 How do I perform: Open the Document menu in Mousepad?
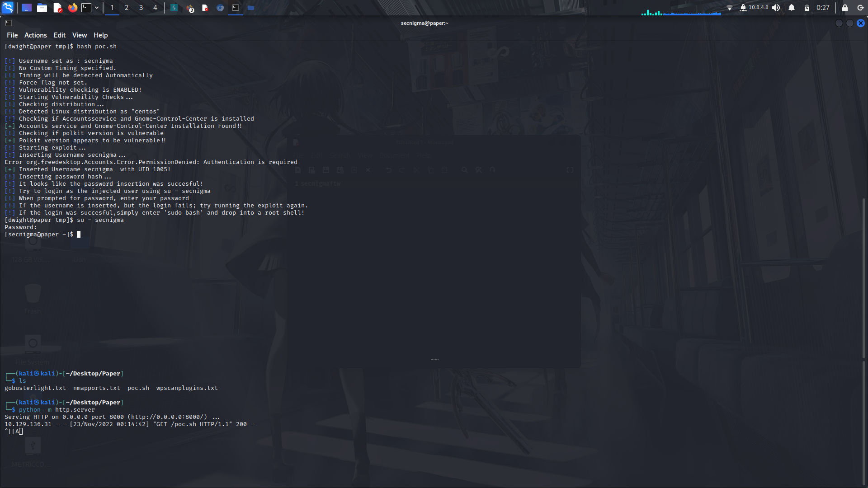(395, 155)
